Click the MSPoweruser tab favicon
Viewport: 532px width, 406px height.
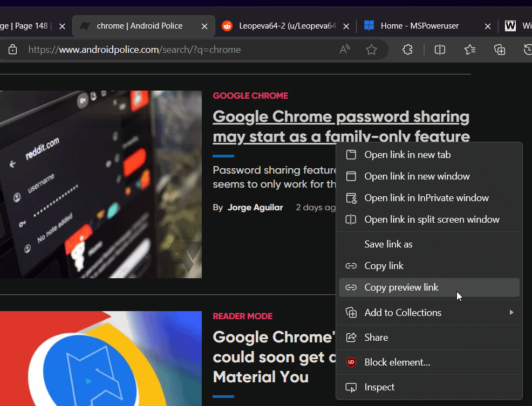[x=369, y=26]
